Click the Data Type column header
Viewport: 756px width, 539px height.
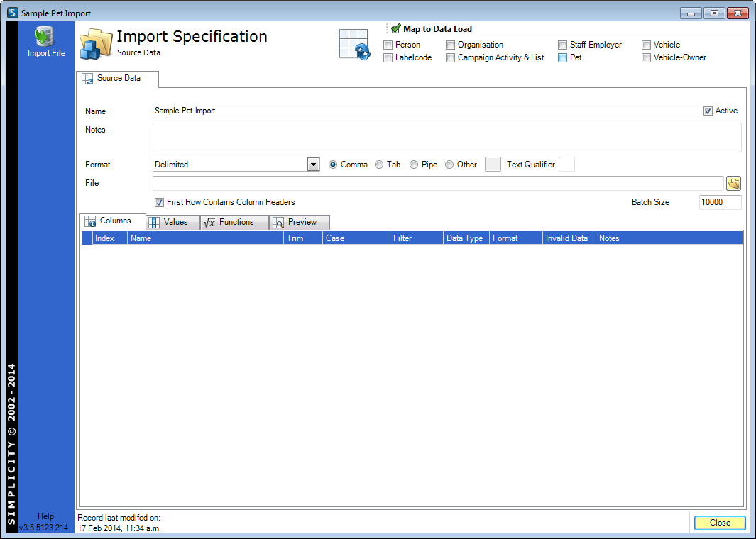click(x=466, y=238)
